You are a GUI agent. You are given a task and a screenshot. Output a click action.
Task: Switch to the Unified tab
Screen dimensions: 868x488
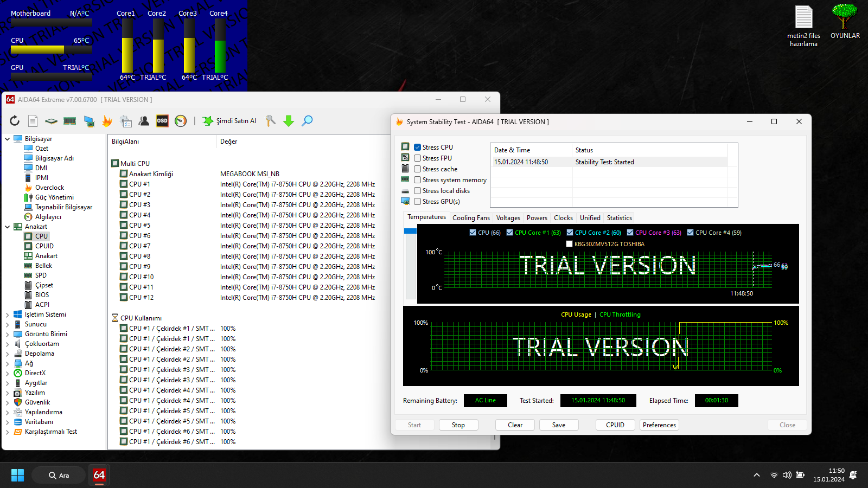590,218
